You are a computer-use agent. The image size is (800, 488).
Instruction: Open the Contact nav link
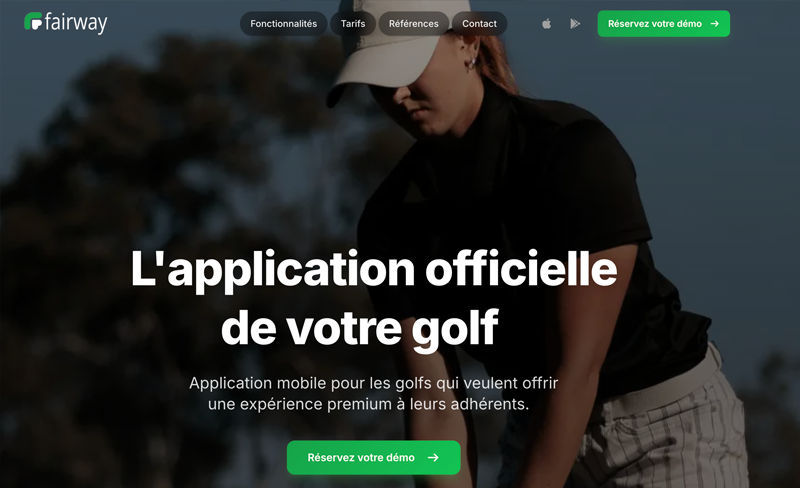[x=479, y=23]
